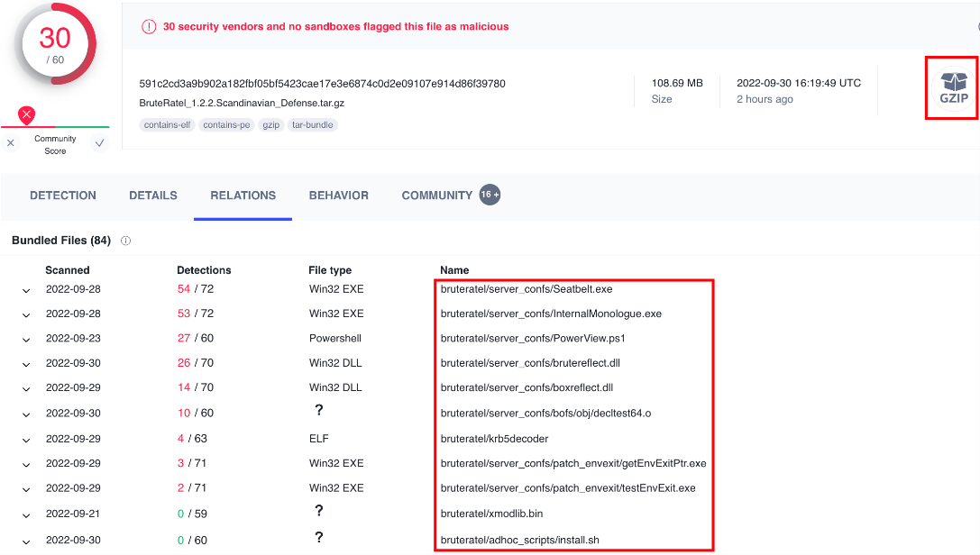The height and width of the screenshot is (555, 980).
Task: Select the RELATIONS tab
Action: tap(243, 196)
